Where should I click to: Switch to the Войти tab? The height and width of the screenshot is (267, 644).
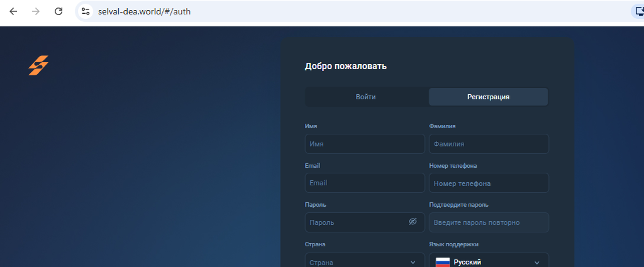365,97
